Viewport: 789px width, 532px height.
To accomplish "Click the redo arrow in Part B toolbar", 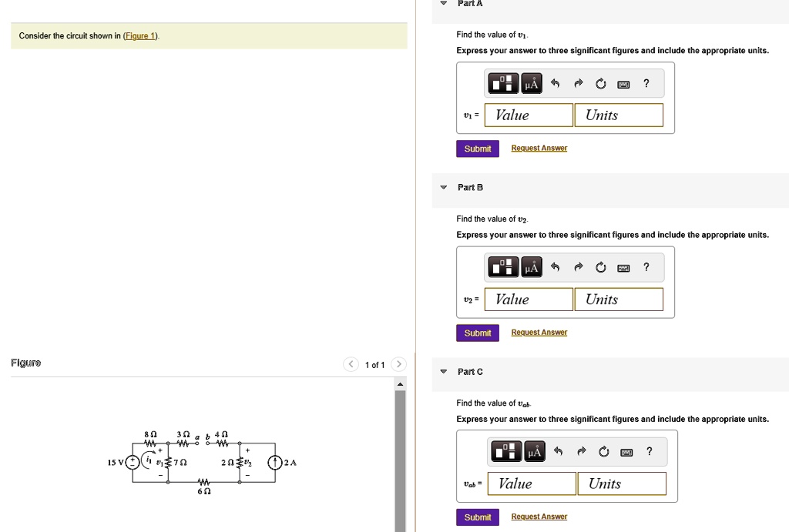I will click(579, 267).
